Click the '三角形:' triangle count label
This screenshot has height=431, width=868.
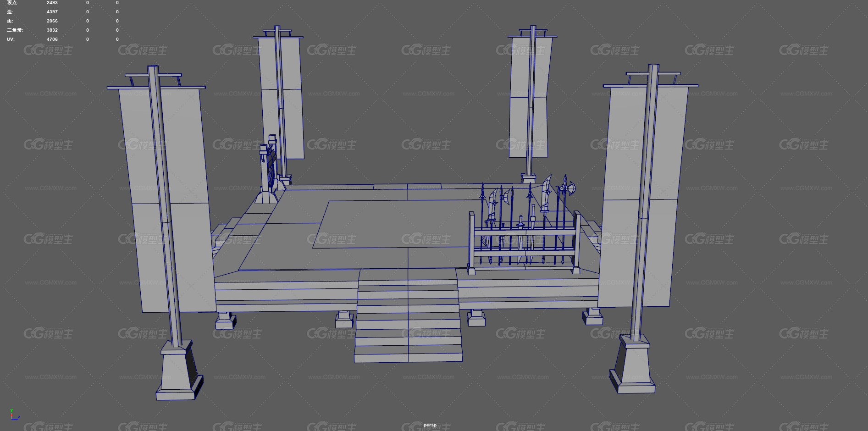point(15,30)
